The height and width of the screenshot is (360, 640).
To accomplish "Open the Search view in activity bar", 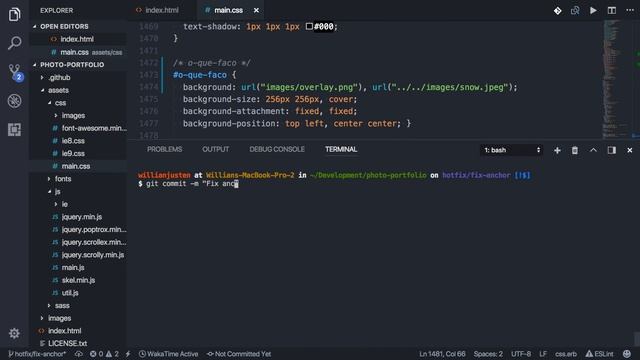I will click(x=14, y=43).
